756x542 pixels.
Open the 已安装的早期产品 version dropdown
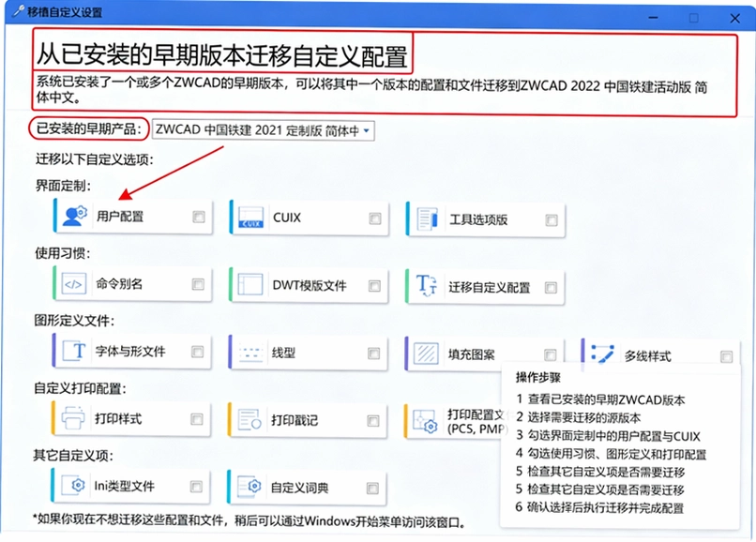(x=264, y=130)
